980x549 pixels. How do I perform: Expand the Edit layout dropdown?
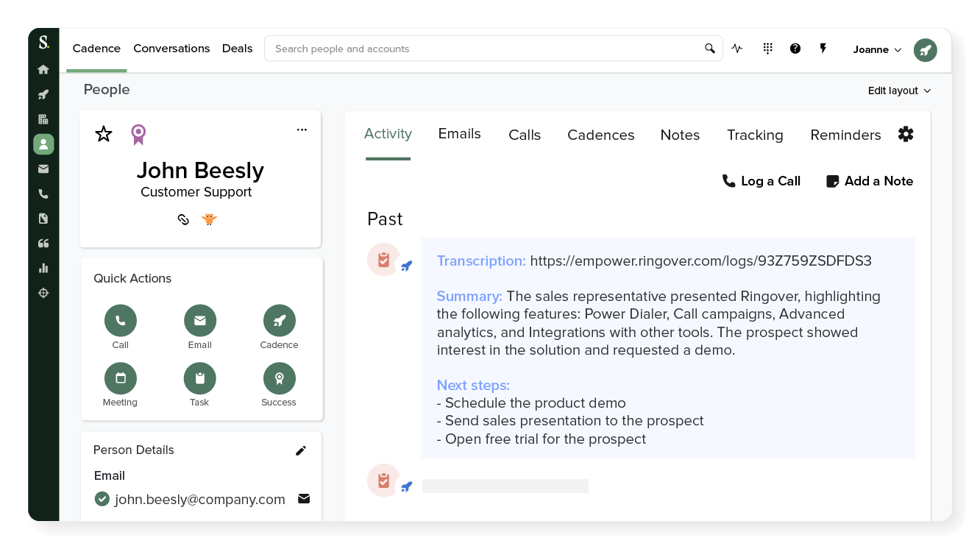898,91
